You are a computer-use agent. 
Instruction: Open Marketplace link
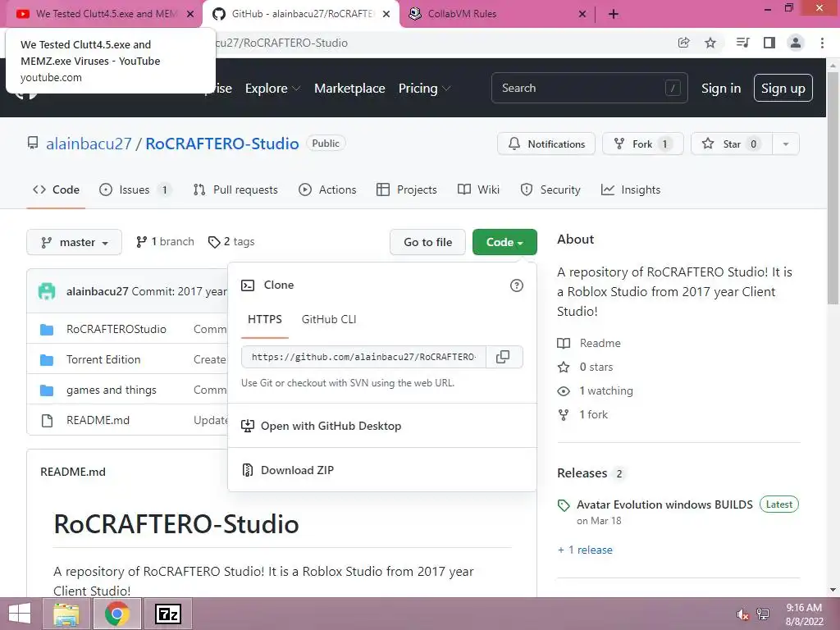point(349,89)
